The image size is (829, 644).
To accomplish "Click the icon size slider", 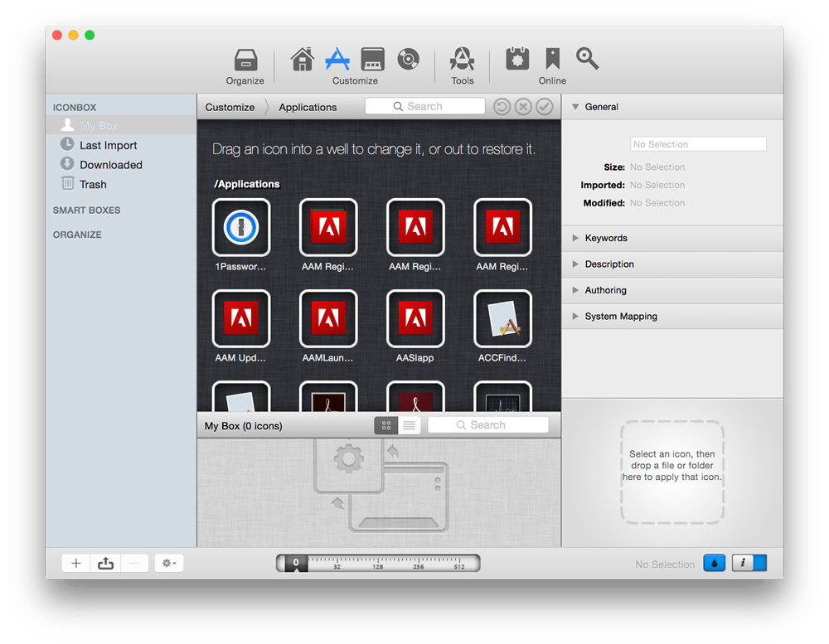I will pyautogui.click(x=378, y=563).
